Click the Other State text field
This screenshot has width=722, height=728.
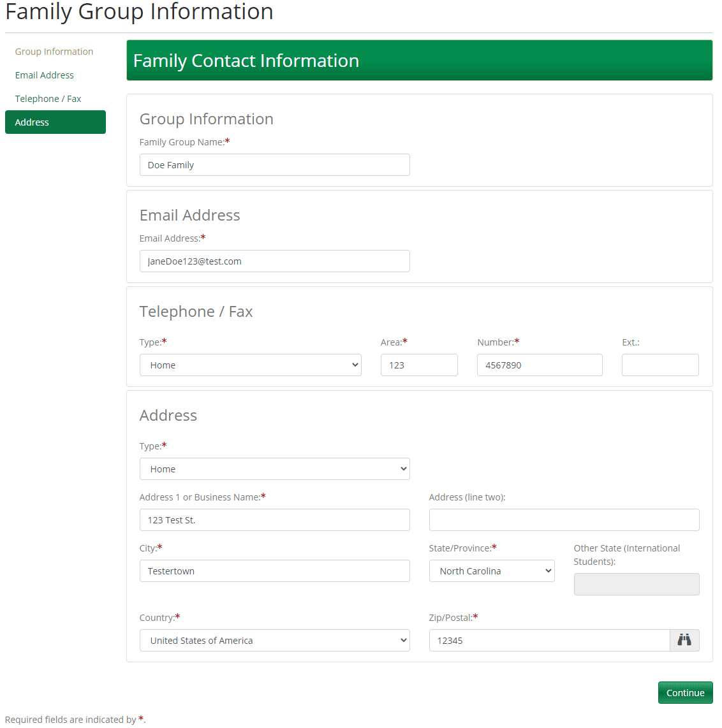click(x=637, y=585)
